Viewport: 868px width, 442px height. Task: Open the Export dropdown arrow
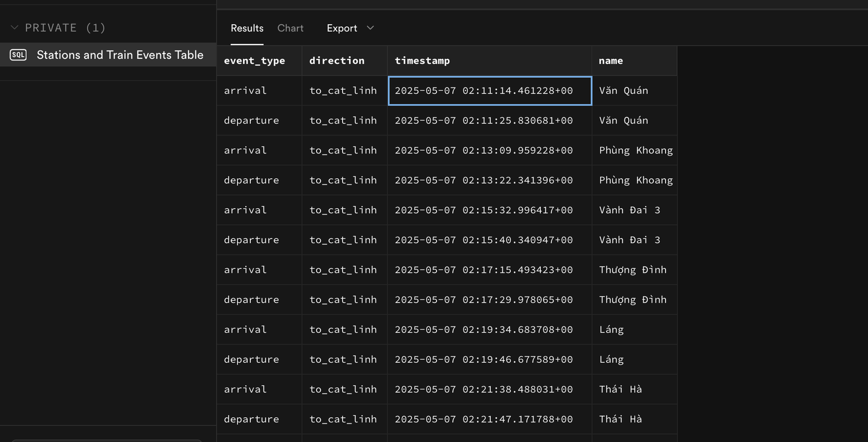click(x=370, y=28)
